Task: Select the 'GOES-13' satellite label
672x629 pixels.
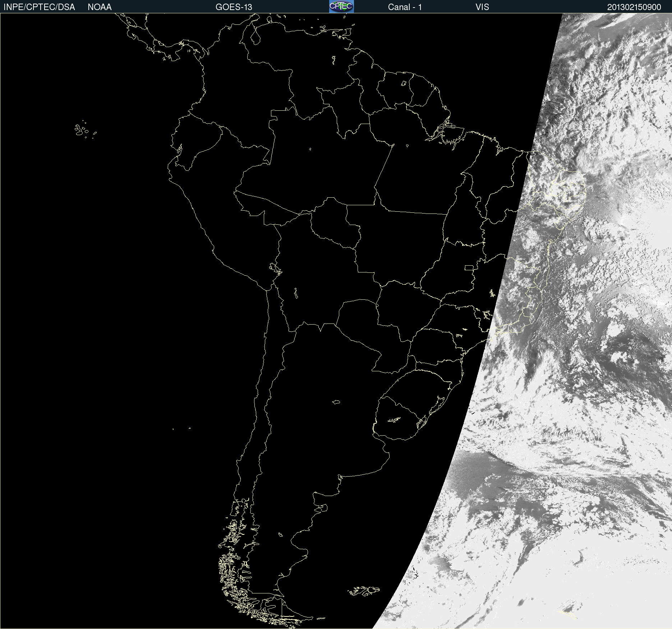Action: point(234,7)
